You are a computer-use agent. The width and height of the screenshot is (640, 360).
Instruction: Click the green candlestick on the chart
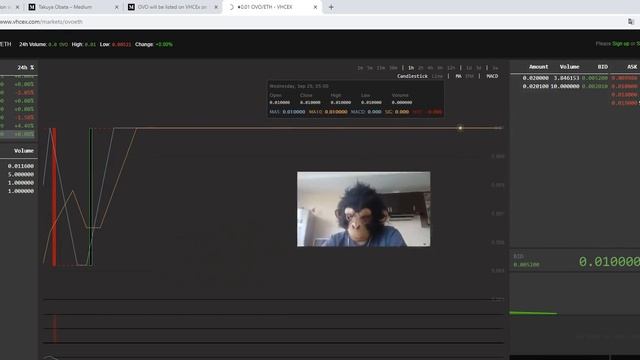tap(91, 197)
